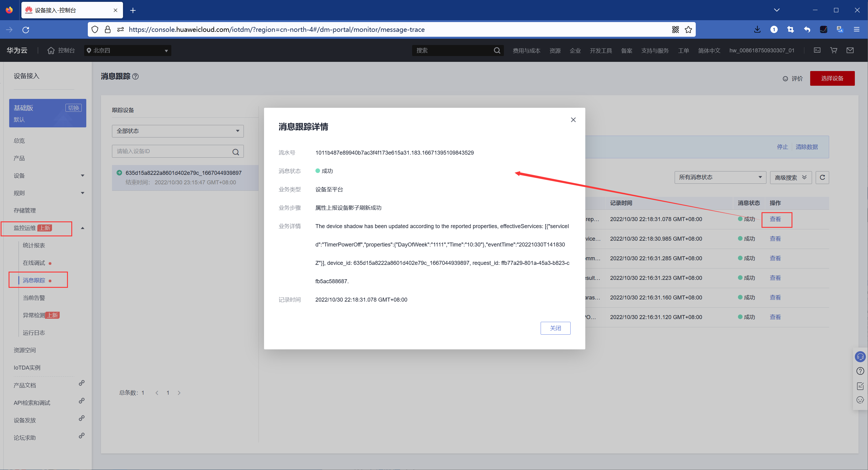Click the device ID search magnifier icon

236,152
